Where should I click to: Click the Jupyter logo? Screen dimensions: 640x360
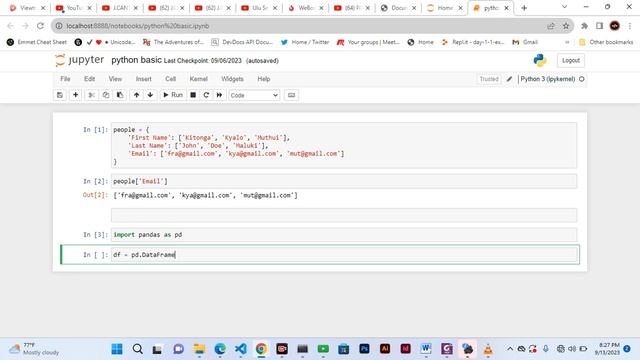tap(80, 60)
